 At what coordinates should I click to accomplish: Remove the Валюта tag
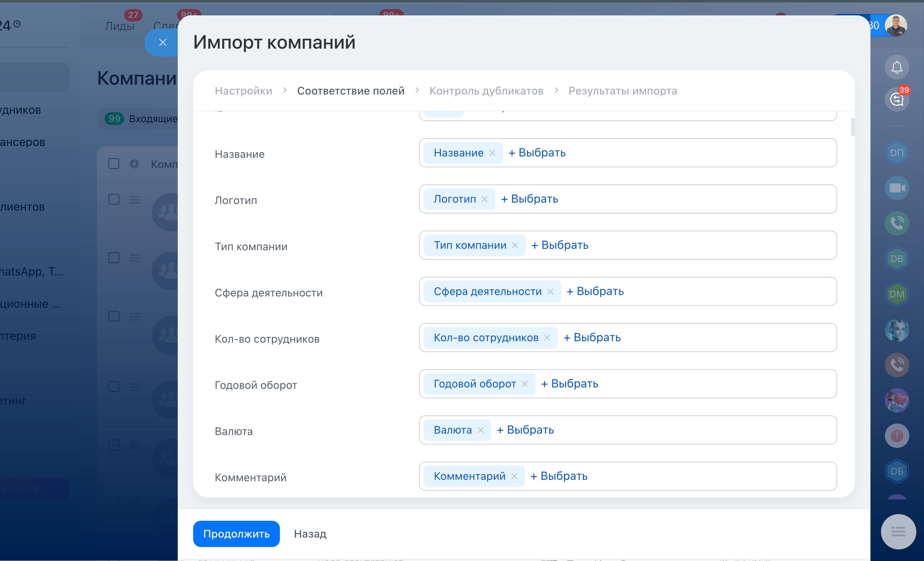pyautogui.click(x=480, y=430)
